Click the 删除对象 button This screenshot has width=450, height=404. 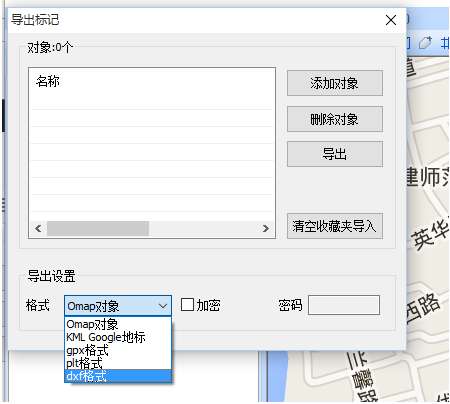point(335,119)
